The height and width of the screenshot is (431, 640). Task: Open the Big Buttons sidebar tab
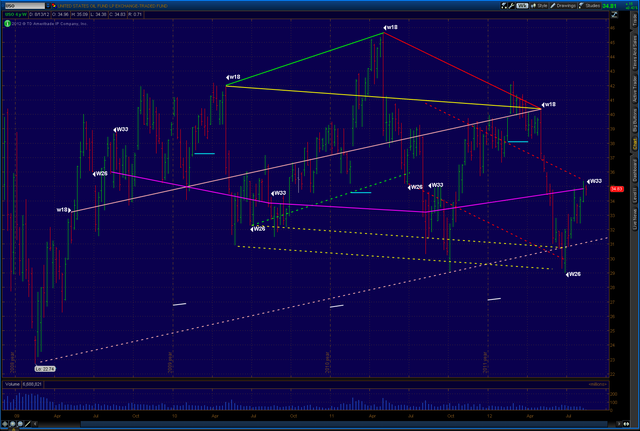click(x=635, y=120)
